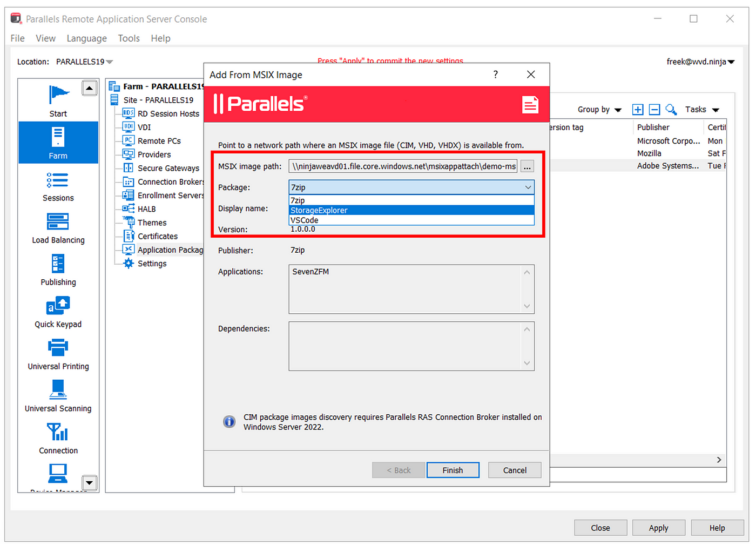Open the View menu
The height and width of the screenshot is (545, 756).
click(x=45, y=38)
